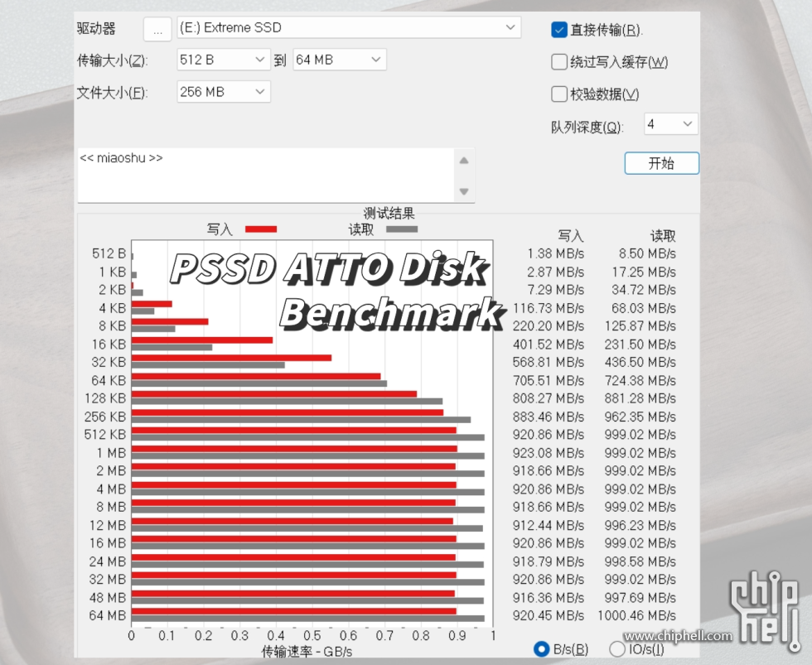Screen dimensions: 812x665
Task: Open the queue depth dropdown showing 4
Action: pos(671,124)
